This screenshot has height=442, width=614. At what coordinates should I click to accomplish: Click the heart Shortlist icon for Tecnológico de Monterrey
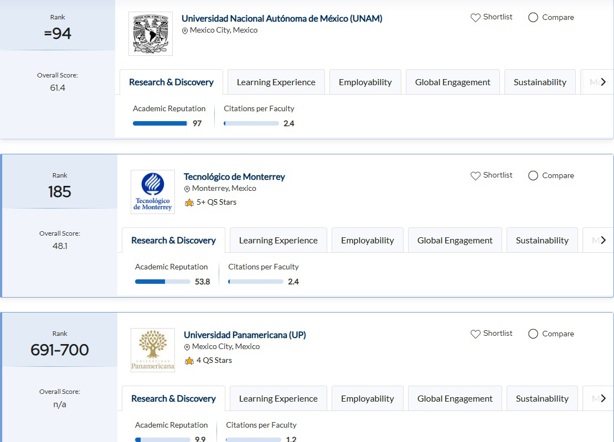pyautogui.click(x=475, y=176)
